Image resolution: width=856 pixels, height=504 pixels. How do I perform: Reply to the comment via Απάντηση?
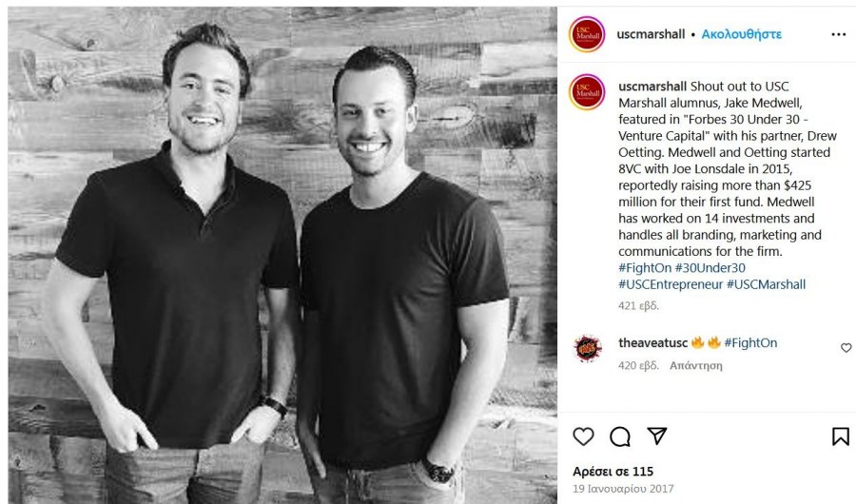tap(696, 365)
